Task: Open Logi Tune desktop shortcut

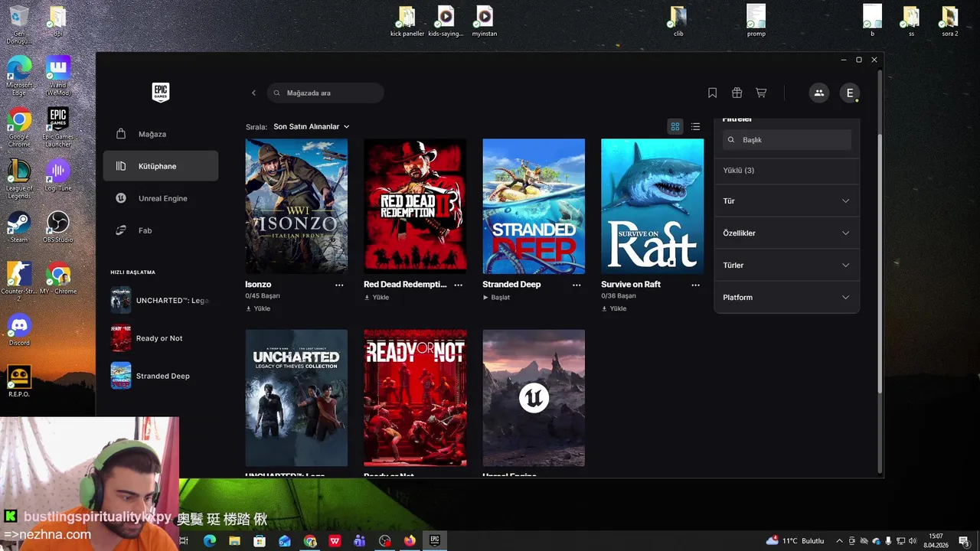Action: pos(57,175)
